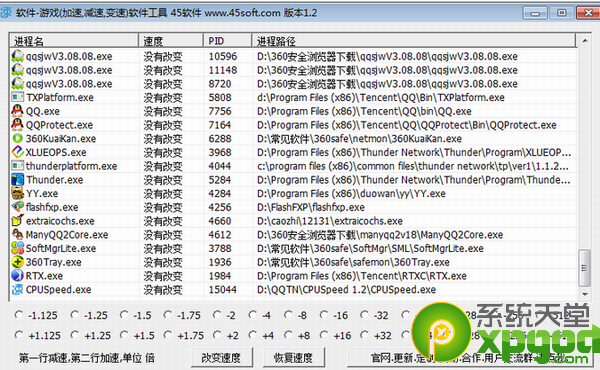This screenshot has width=600, height=370.
Task: Select the QQ.exe penguin icon
Action: [17, 111]
